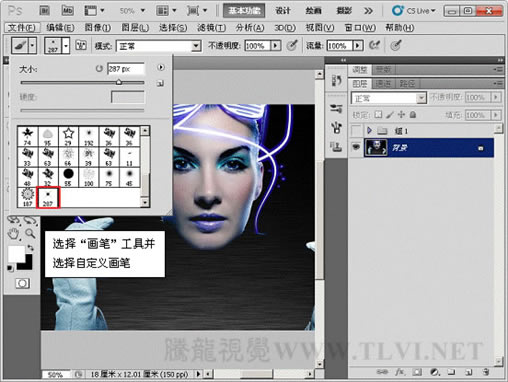Viewport: 508px width, 382px height.
Task: Enable airbrush mode next to flow
Action: (374, 45)
